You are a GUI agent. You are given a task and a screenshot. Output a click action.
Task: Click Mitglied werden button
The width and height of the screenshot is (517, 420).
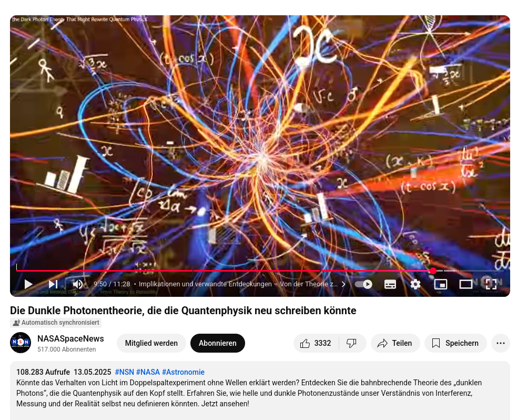click(151, 343)
